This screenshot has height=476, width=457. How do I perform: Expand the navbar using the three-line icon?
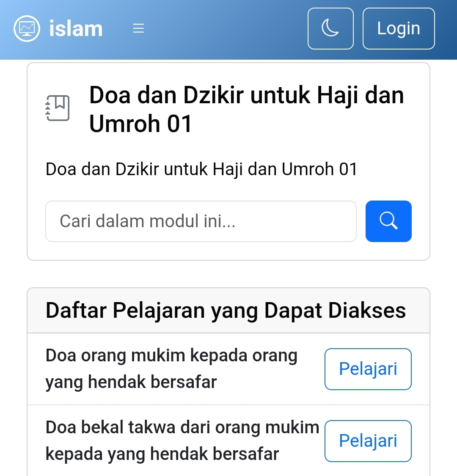[138, 28]
